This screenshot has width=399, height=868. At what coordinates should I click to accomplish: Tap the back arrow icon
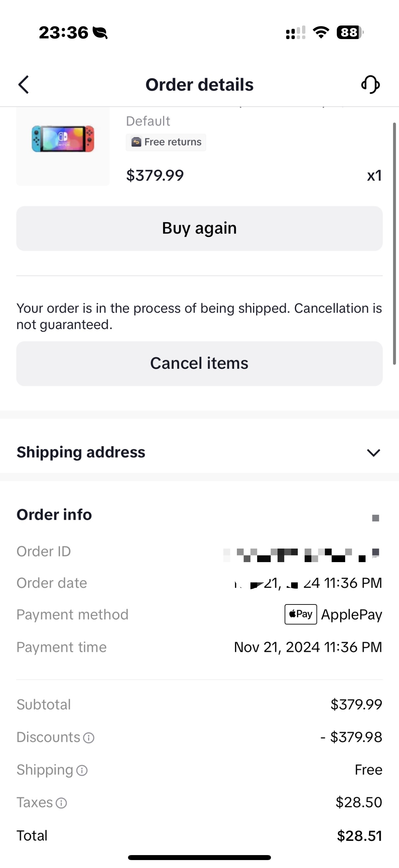[23, 84]
